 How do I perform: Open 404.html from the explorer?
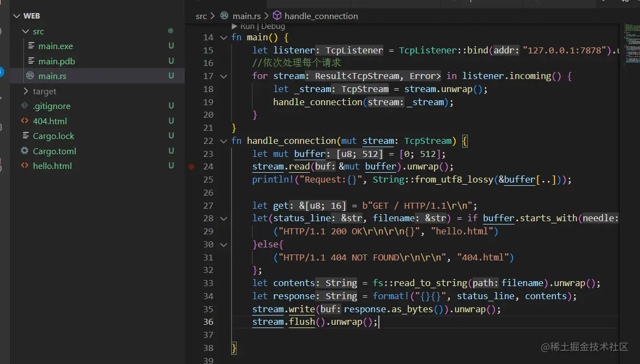[x=50, y=121]
